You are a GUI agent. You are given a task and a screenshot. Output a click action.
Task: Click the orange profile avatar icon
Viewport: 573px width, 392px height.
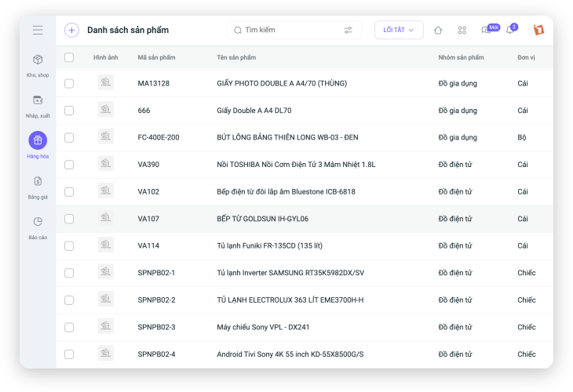538,31
